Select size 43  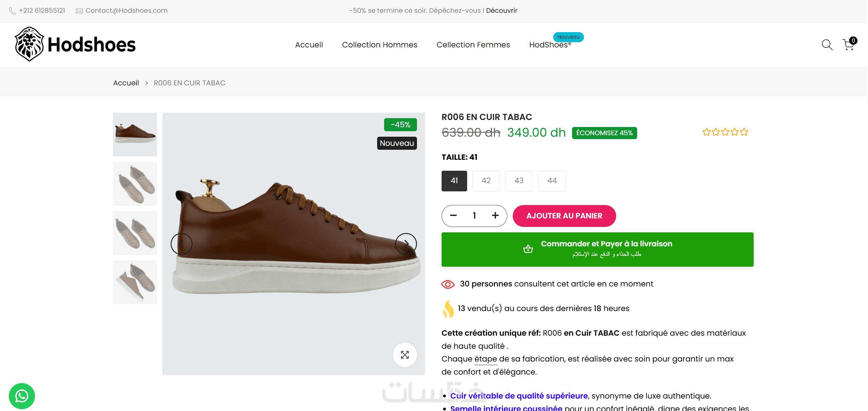(519, 181)
